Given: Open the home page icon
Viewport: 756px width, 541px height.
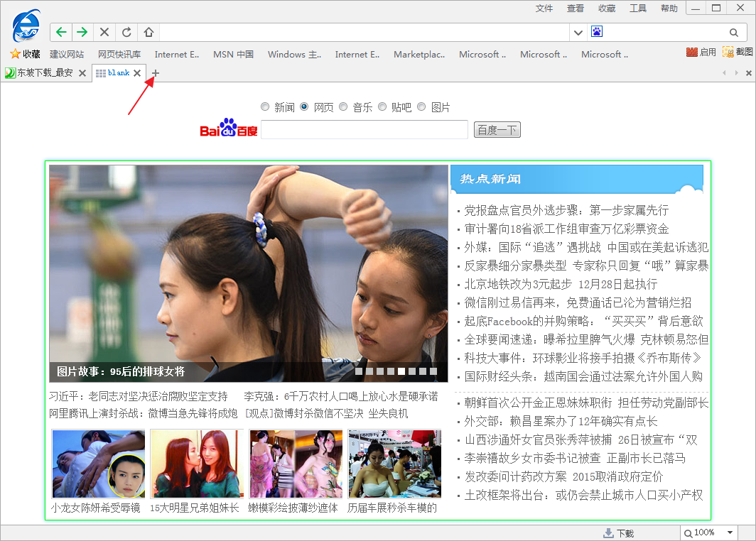Looking at the screenshot, I should 148,32.
